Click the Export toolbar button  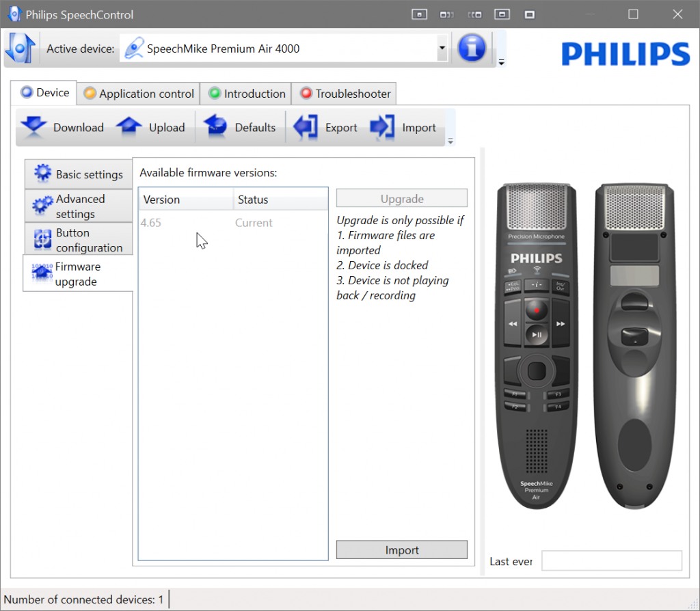325,127
